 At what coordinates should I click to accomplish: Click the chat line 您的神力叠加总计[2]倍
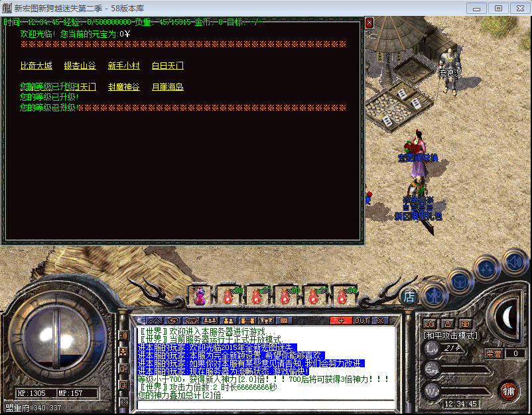[x=181, y=395]
